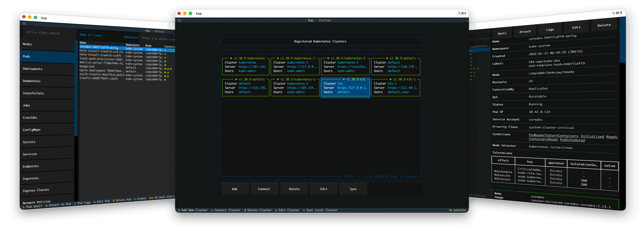Click the Delete Pod footer shortcut, left window
Screen dimensions: 644x231
click(x=122, y=200)
